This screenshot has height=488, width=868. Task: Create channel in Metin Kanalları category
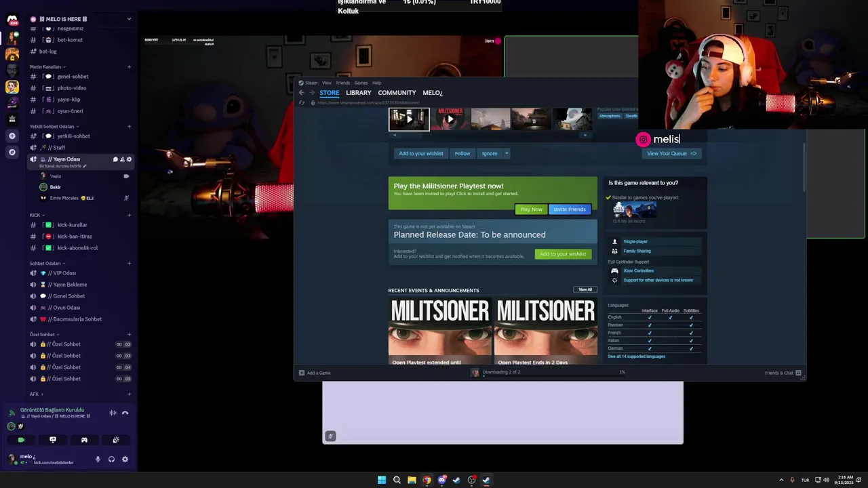click(x=129, y=67)
